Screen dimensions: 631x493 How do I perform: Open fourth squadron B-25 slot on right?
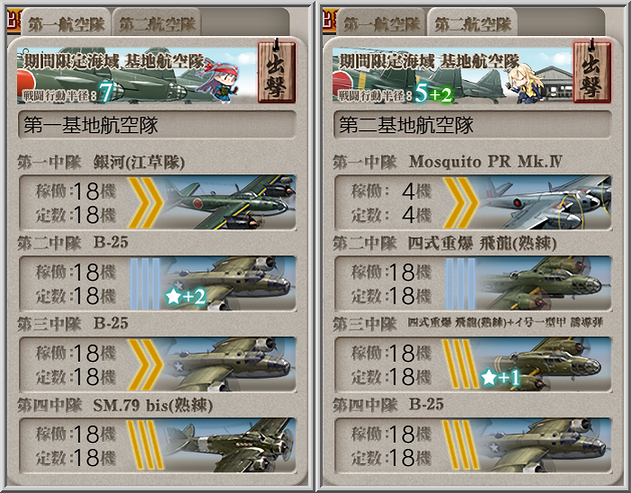pyautogui.click(x=473, y=445)
